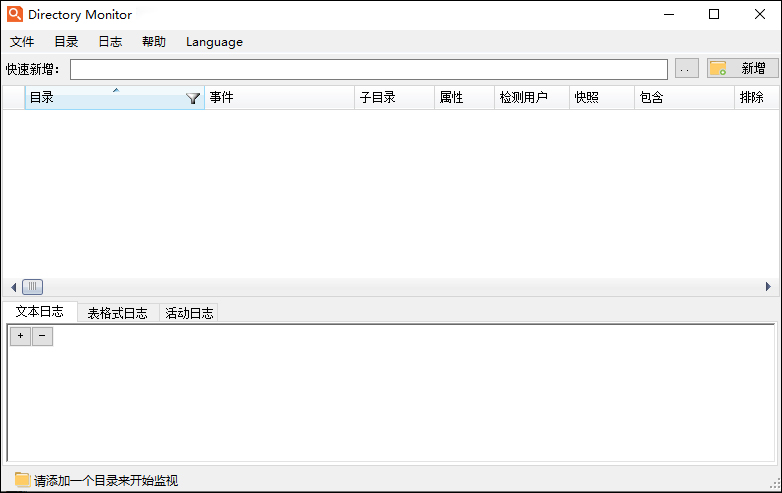Image resolution: width=782 pixels, height=493 pixels.
Task: Switch to the 表格式日志 tab
Action: pyautogui.click(x=118, y=313)
